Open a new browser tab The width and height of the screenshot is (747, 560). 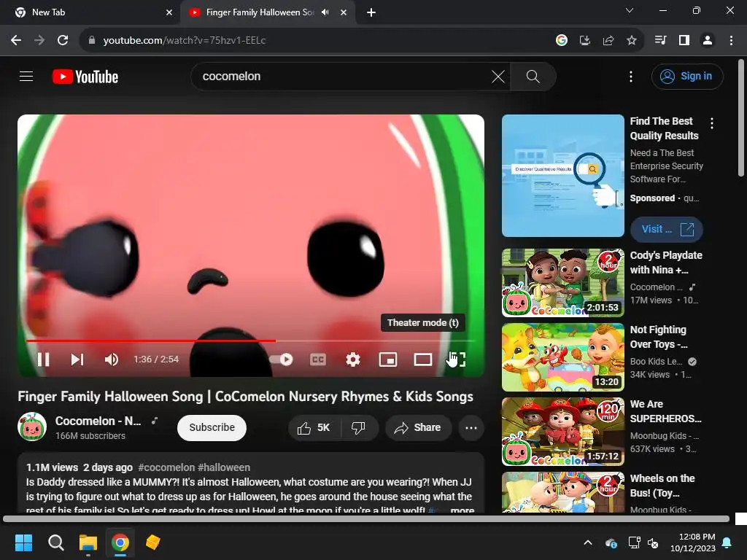(371, 12)
